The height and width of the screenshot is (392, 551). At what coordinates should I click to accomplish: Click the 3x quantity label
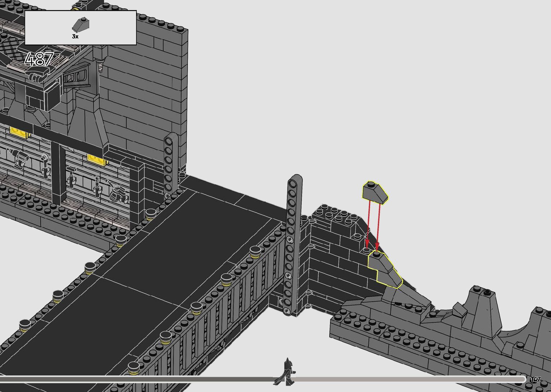pyautogui.click(x=75, y=36)
